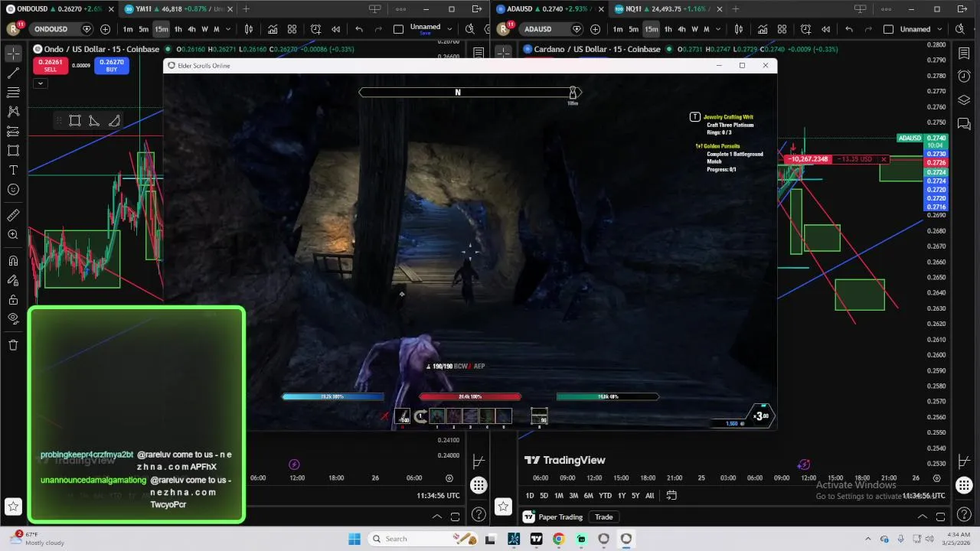Click the SELL 0.26261 button
Viewport: 980px width, 551px height.
(50, 66)
